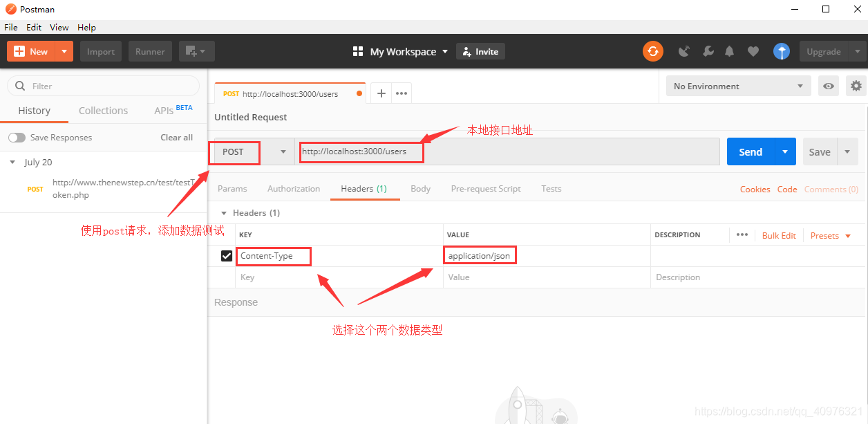Viewport: 868px width, 424px height.
Task: Click the request URL field
Action: [x=507, y=152]
